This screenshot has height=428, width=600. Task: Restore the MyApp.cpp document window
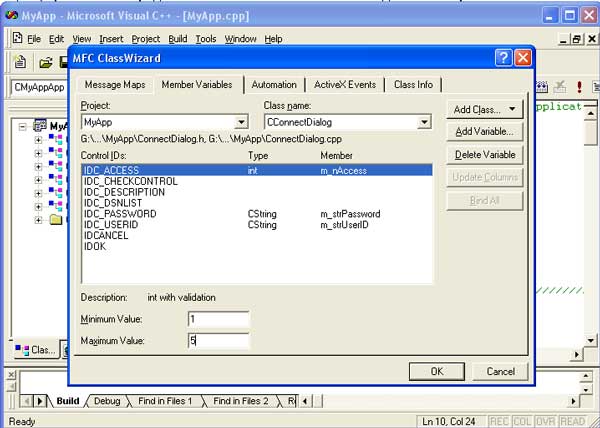coord(577,39)
